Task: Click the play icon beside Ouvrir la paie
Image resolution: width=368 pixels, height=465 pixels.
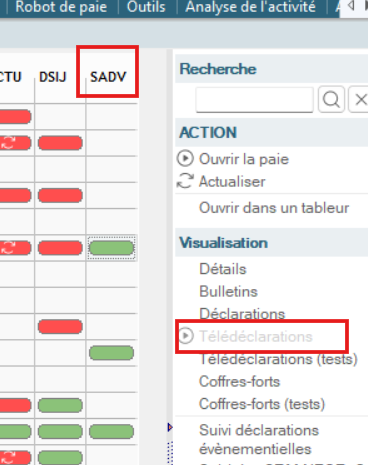Action: pyautogui.click(x=185, y=159)
